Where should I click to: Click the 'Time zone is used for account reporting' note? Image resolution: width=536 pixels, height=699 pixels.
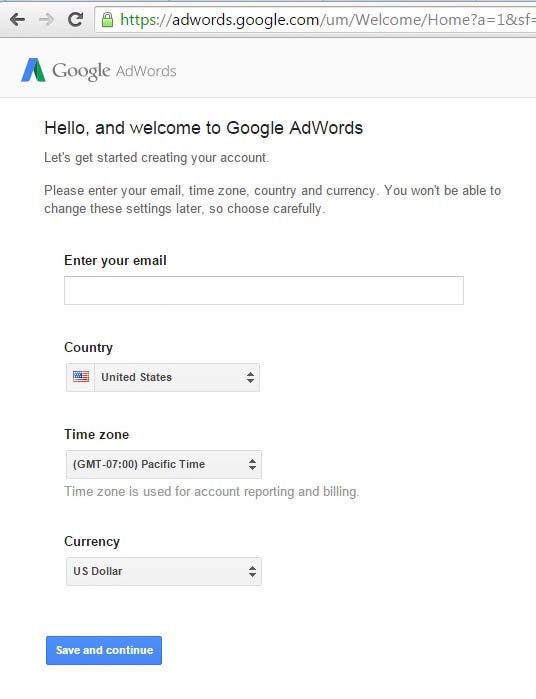tap(211, 492)
